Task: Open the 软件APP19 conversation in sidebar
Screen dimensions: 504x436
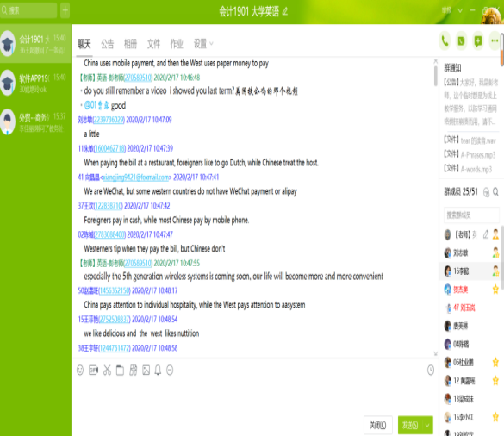Action: pos(35,83)
